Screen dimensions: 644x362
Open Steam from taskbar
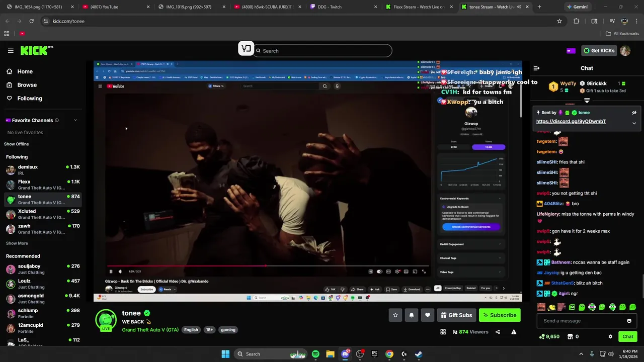pyautogui.click(x=419, y=354)
